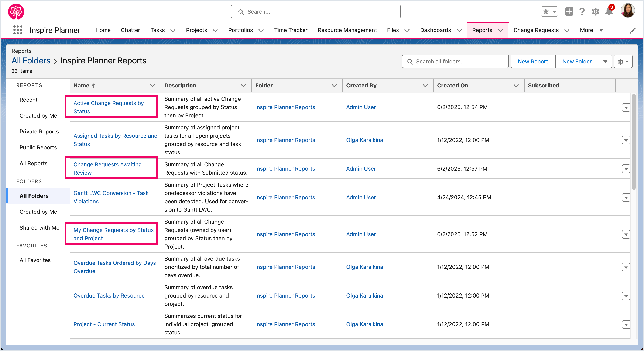Click the New Report button
This screenshot has height=351, width=644.
(x=533, y=62)
